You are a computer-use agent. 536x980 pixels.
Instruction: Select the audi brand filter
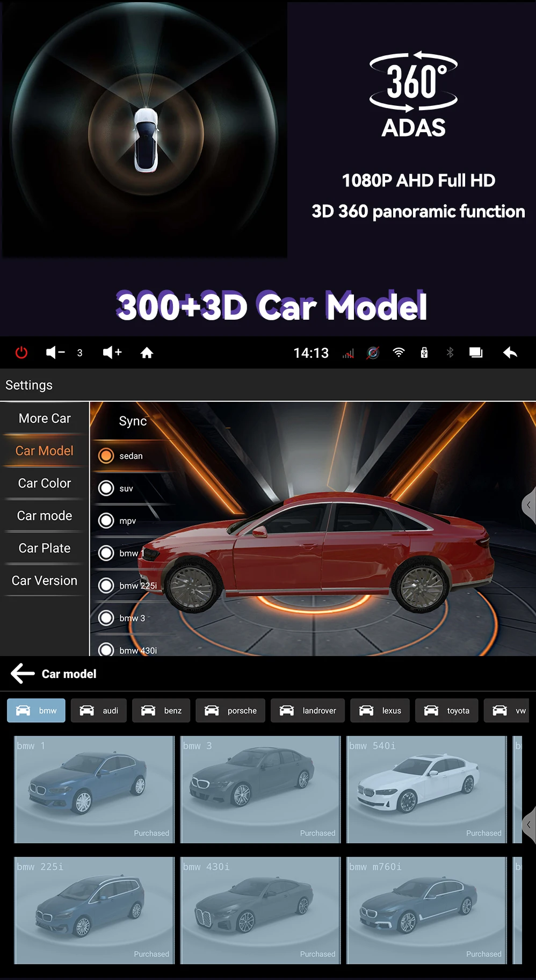coord(99,710)
